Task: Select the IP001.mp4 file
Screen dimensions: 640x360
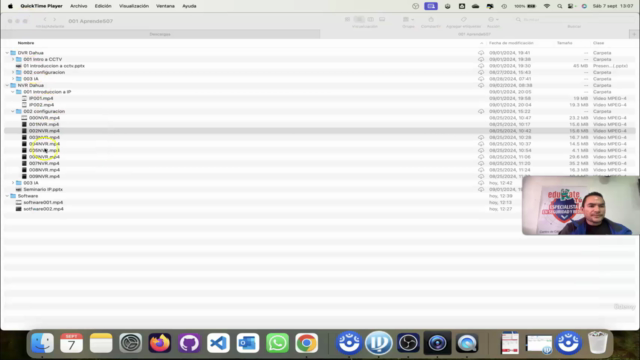Action: coord(41,98)
